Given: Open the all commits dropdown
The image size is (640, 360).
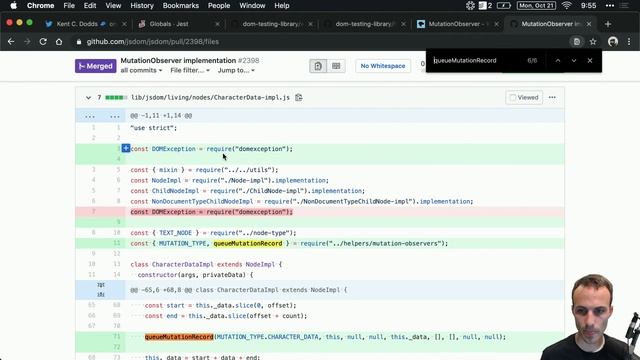Looking at the screenshot, I should coord(141,70).
